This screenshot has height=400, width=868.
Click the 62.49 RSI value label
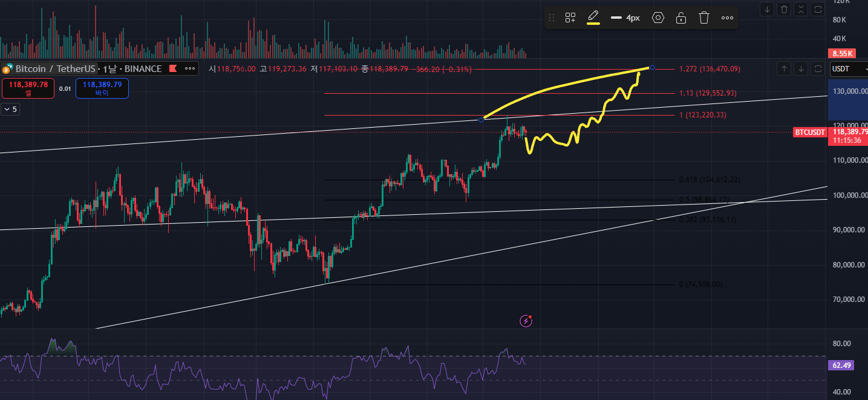click(842, 365)
